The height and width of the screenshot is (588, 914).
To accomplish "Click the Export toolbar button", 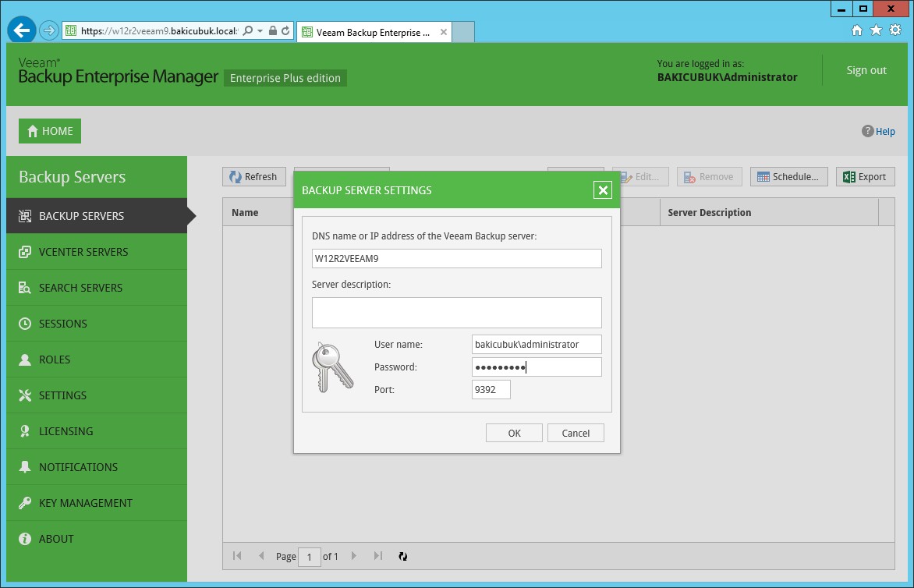I will click(865, 176).
